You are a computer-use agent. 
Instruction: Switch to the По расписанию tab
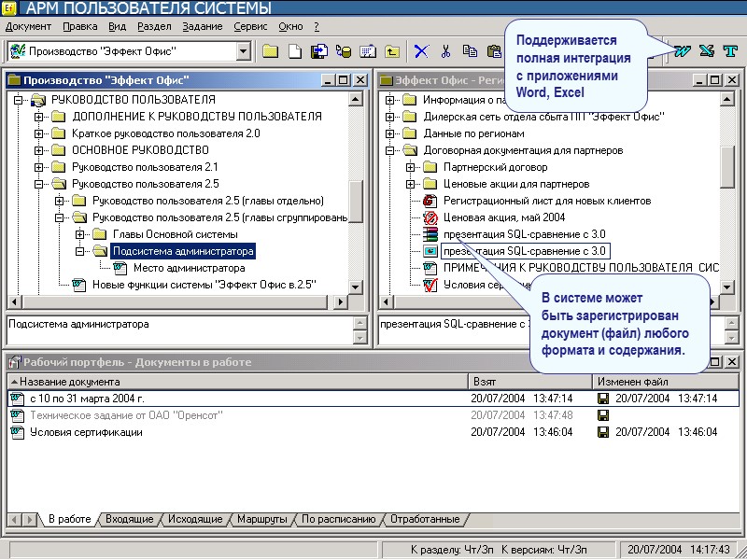tap(339, 519)
